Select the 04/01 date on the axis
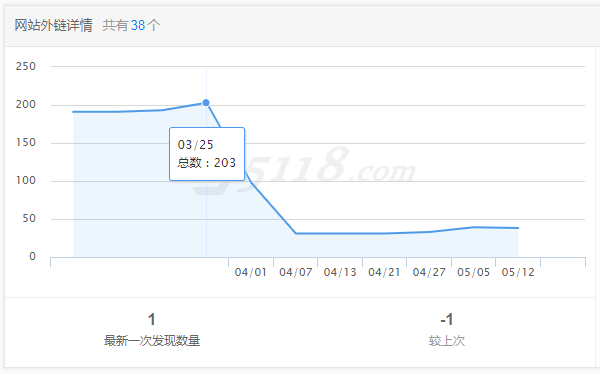 251,272
